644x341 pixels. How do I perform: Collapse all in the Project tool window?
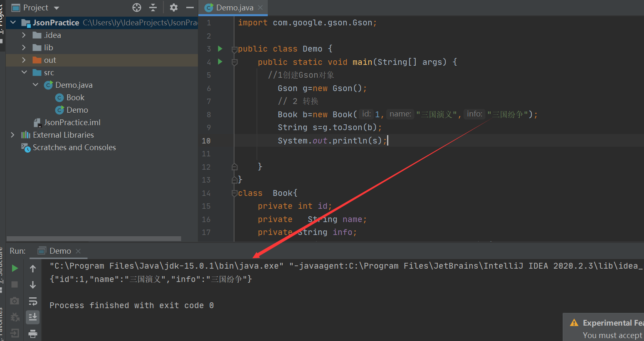[153, 7]
